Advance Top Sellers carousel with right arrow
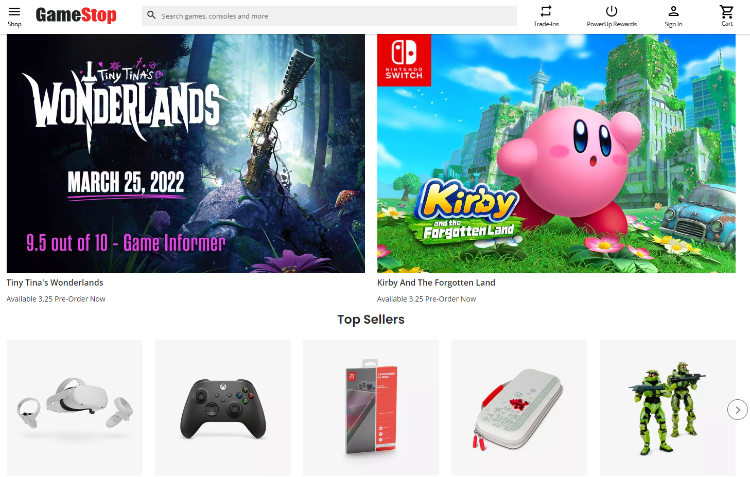This screenshot has width=750, height=477. [x=737, y=410]
